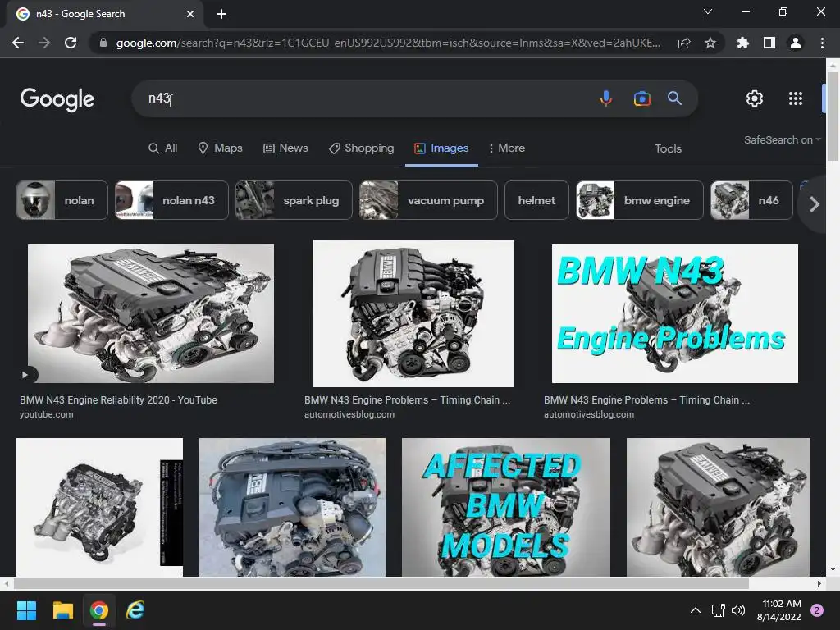Open network status tray icon

(718, 610)
